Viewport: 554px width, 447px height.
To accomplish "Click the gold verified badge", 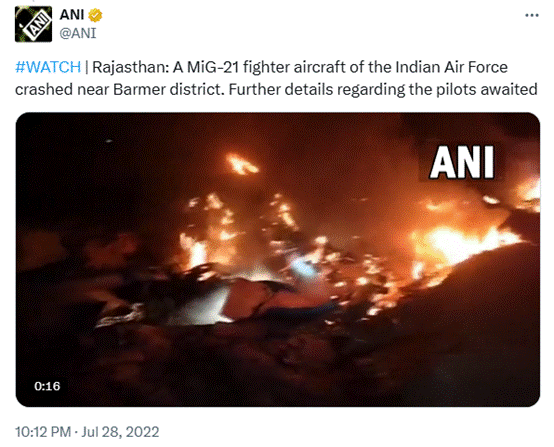I will click(95, 15).
